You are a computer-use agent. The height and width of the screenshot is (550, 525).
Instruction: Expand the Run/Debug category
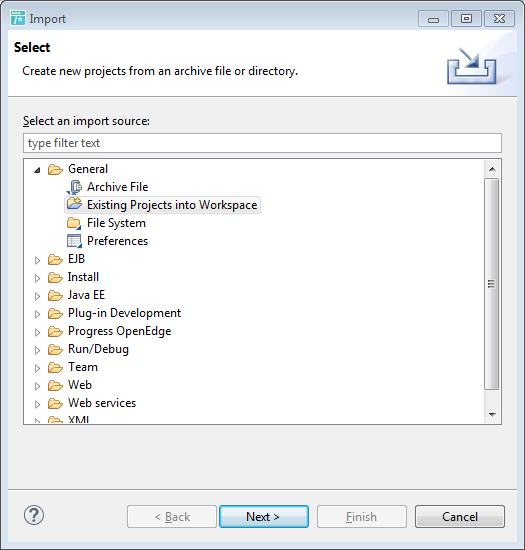pos(37,350)
